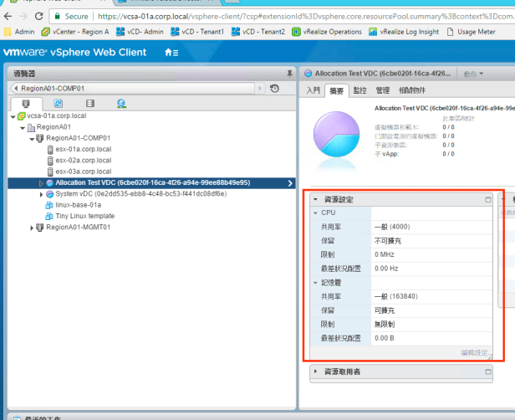Pin the navigator panel

point(289,74)
